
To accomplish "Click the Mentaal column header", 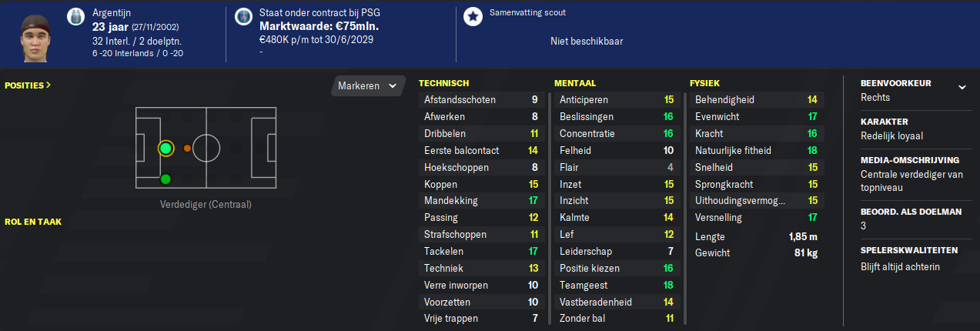I will [x=575, y=83].
